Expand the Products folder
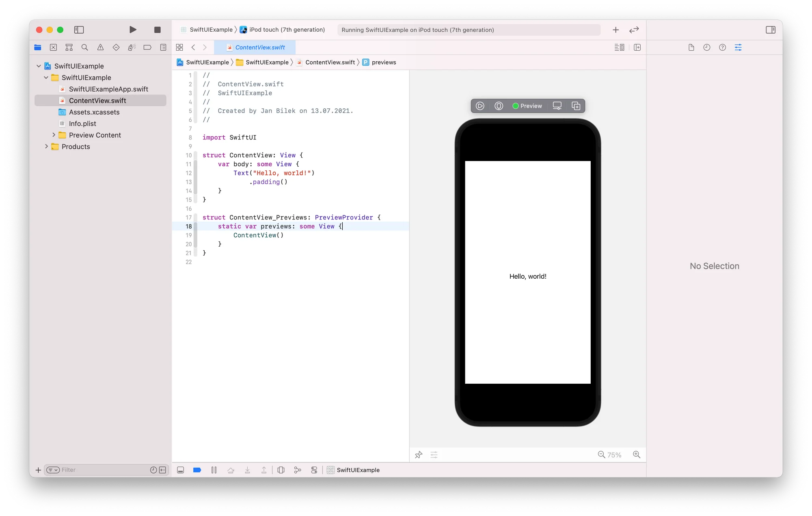Viewport: 812px width, 516px height. pyautogui.click(x=46, y=146)
